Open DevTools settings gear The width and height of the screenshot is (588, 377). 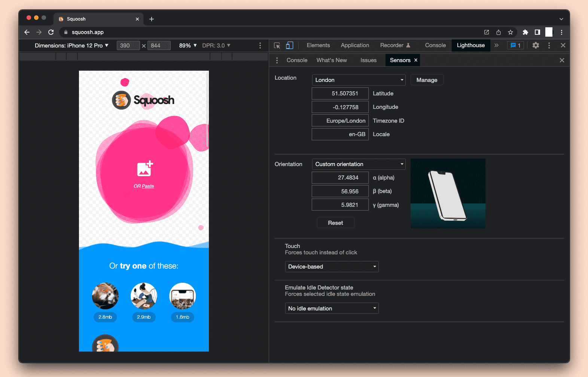[x=536, y=45]
